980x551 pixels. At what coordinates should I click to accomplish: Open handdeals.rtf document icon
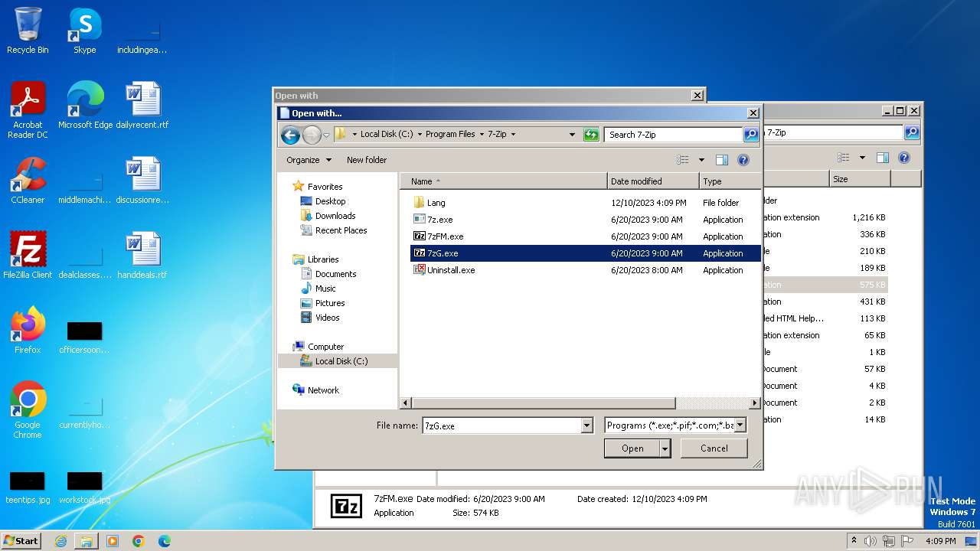(x=142, y=256)
